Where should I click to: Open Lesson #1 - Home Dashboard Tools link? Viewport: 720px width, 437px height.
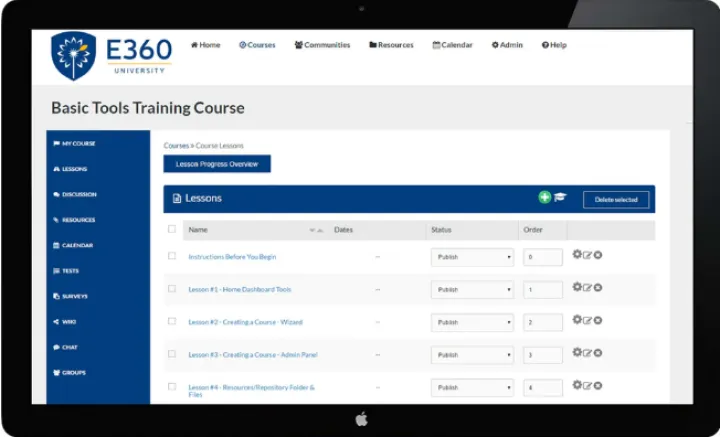[240, 290]
